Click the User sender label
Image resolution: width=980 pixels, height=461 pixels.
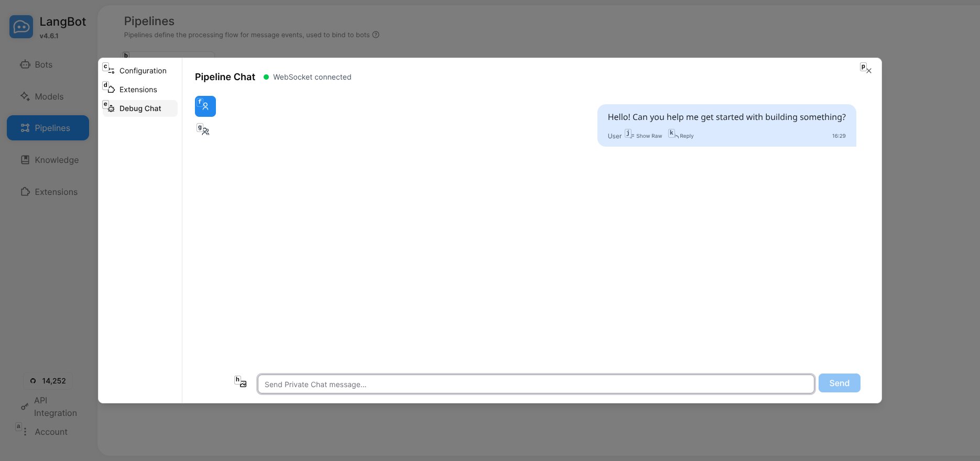(x=615, y=136)
